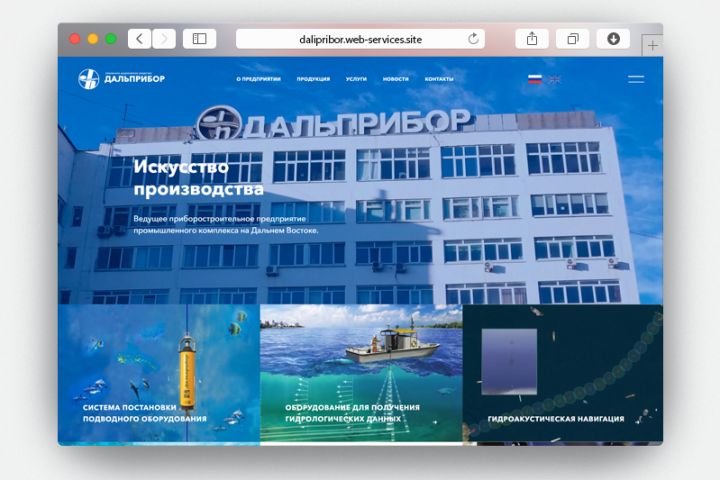This screenshot has width=720, height=480.
Task: Click the dalipribor.web-services.site address bar
Action: pos(360,39)
